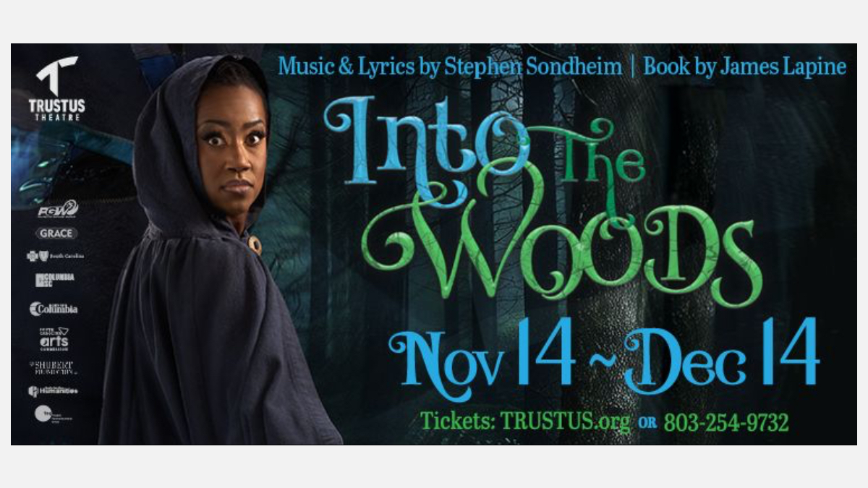Click the wooden cloak toggle button
This screenshot has width=868, height=488.
[x=255, y=244]
